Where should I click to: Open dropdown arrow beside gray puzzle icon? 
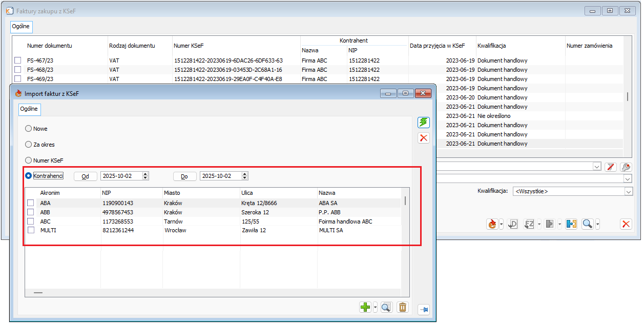coord(559,224)
